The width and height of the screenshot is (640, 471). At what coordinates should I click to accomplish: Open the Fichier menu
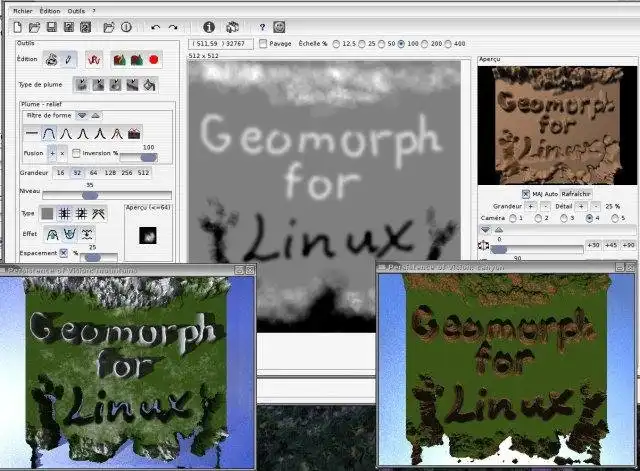(x=23, y=11)
